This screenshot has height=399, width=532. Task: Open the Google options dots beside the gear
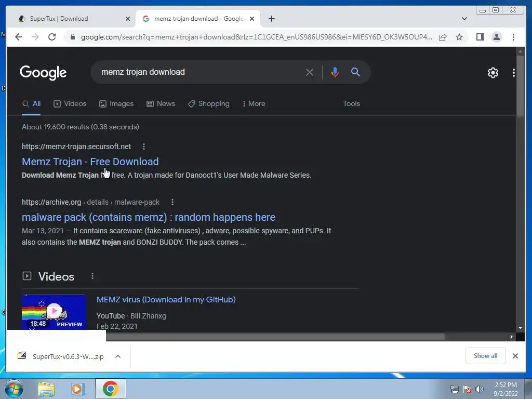click(514, 73)
